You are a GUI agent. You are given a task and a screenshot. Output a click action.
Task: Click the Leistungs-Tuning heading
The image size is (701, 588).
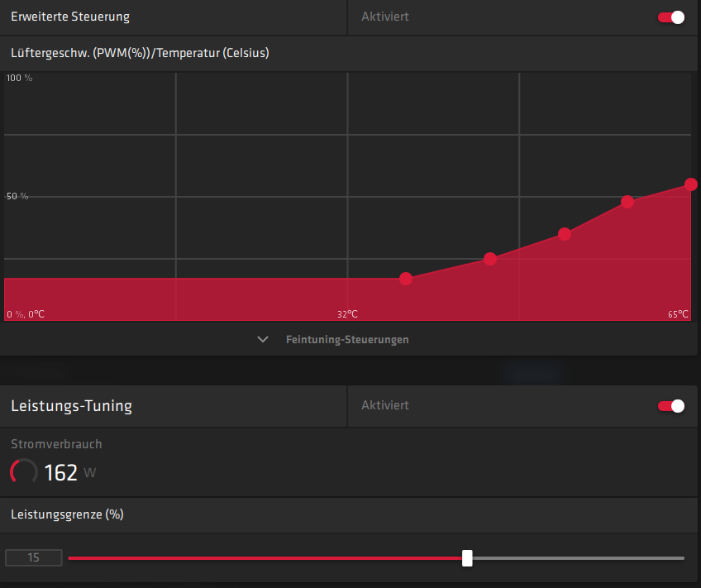[72, 406]
